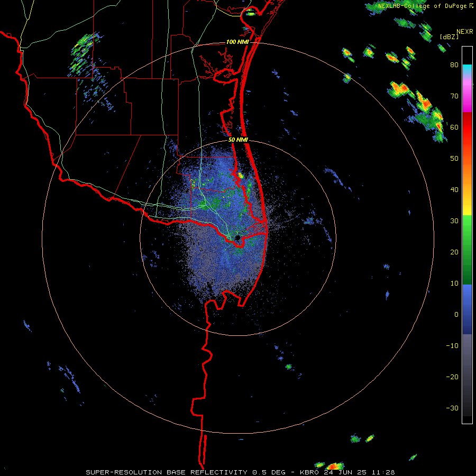The height and width of the screenshot is (476, 476).
Task: Click the 100 NMI range ring label
Action: pos(237,42)
